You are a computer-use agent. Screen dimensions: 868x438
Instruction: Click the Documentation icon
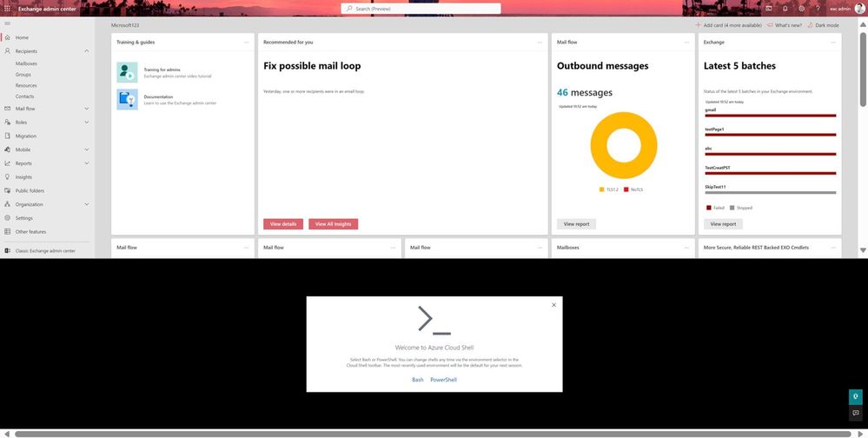pos(127,99)
